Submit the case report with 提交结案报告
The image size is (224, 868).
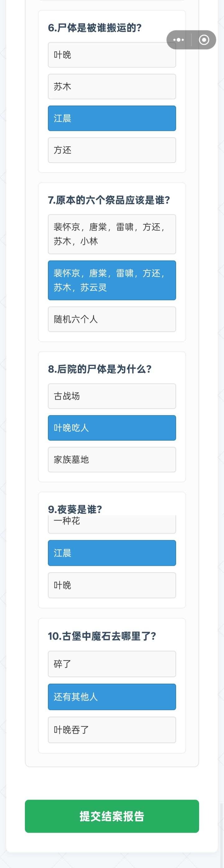click(112, 816)
